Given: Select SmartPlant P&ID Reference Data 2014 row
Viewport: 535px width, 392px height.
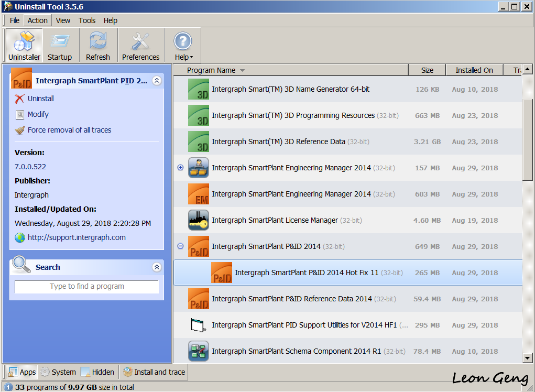Looking at the screenshot, I should pyautogui.click(x=348, y=299).
